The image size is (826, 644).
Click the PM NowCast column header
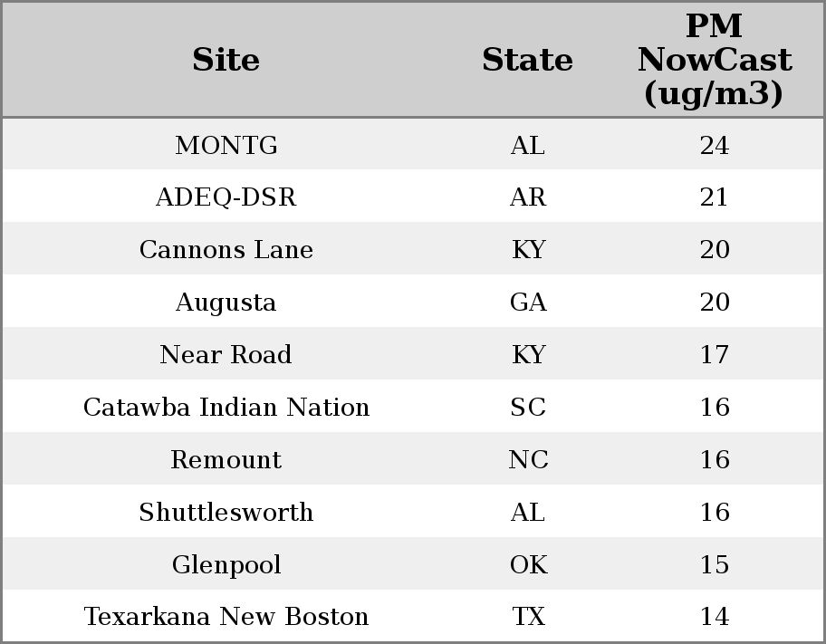click(714, 61)
